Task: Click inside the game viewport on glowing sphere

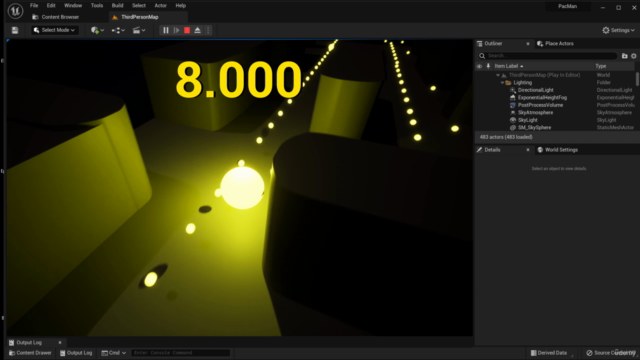Action: 242,188
